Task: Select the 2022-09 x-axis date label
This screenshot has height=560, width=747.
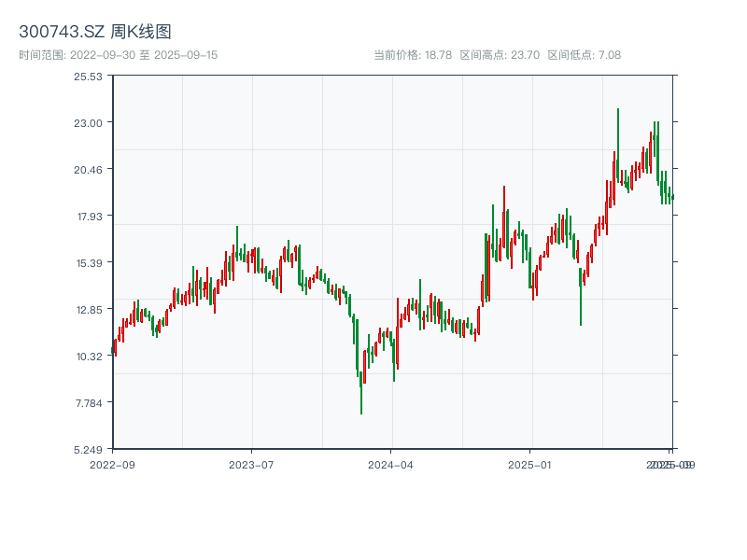Action: 112,464
